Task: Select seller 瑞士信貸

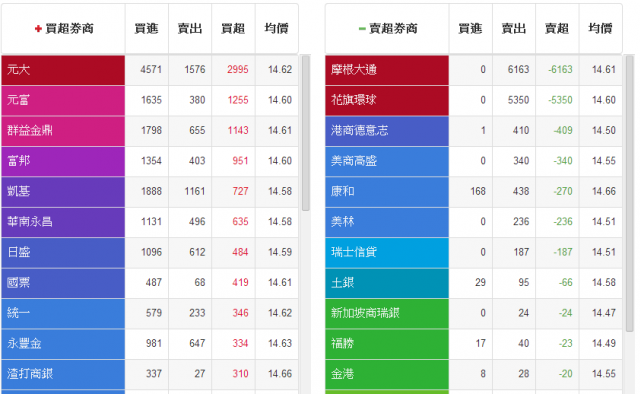Action: (387, 252)
